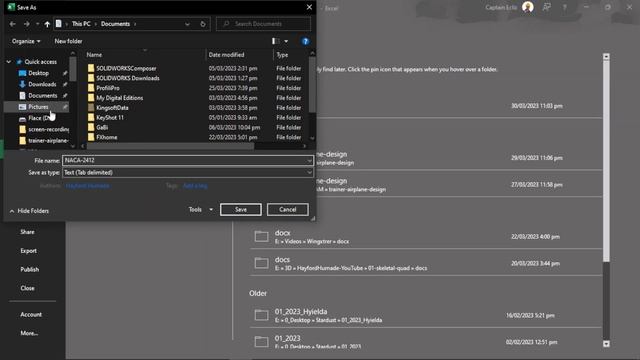Select the SOLIDWORKSComposer folder
Viewport: 640px width, 360px height.
point(126,69)
